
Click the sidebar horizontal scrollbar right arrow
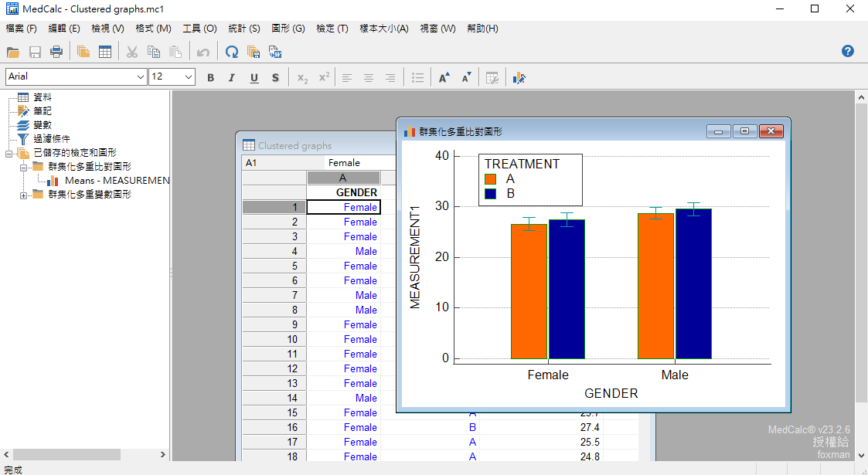pyautogui.click(x=163, y=455)
